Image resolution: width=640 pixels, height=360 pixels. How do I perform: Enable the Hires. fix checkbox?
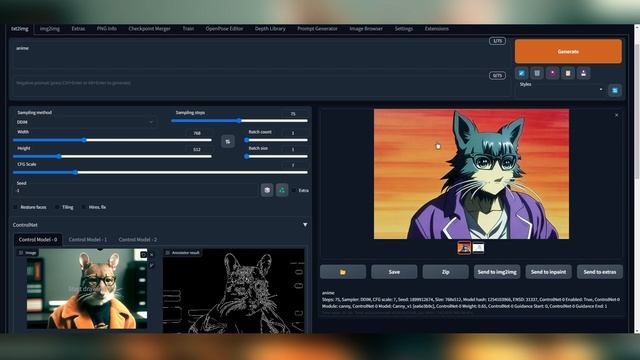click(x=84, y=207)
